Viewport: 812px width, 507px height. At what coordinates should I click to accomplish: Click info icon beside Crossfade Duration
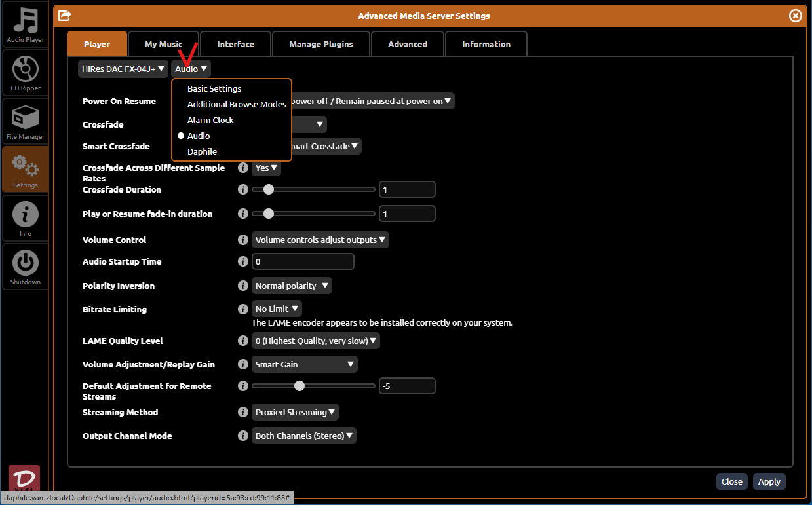[x=243, y=189]
